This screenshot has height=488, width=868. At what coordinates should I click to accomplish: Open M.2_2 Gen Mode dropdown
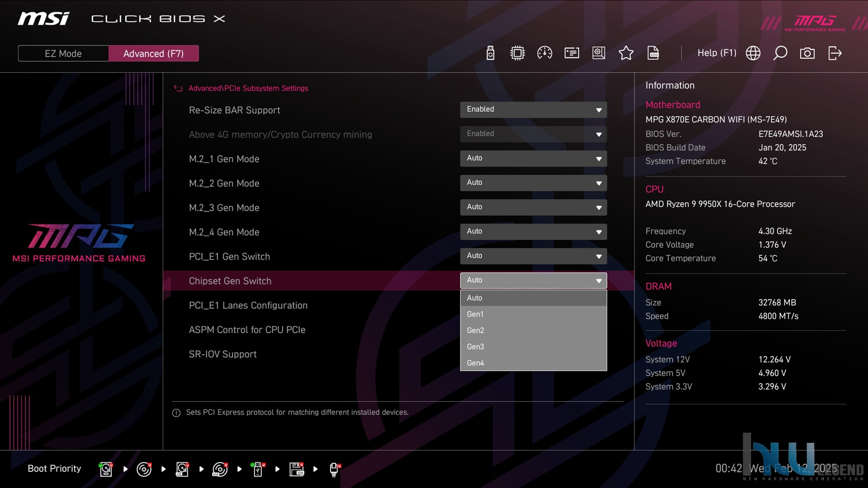(x=533, y=183)
